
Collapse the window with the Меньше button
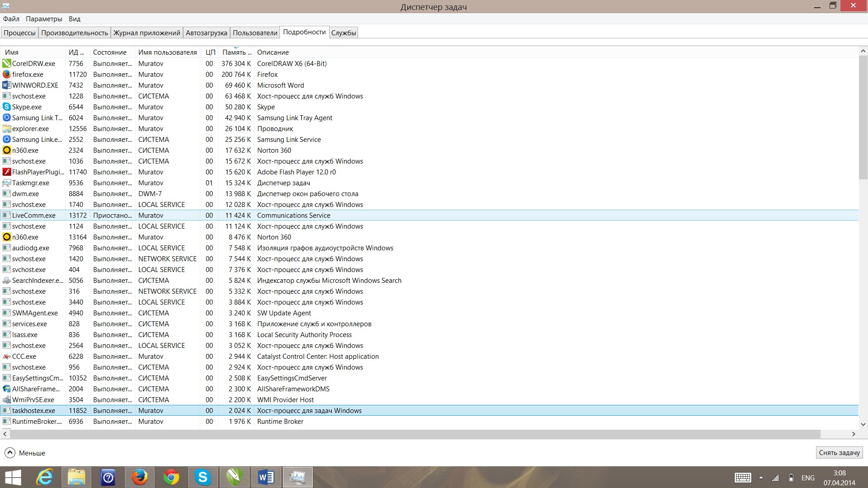pyautogui.click(x=25, y=453)
